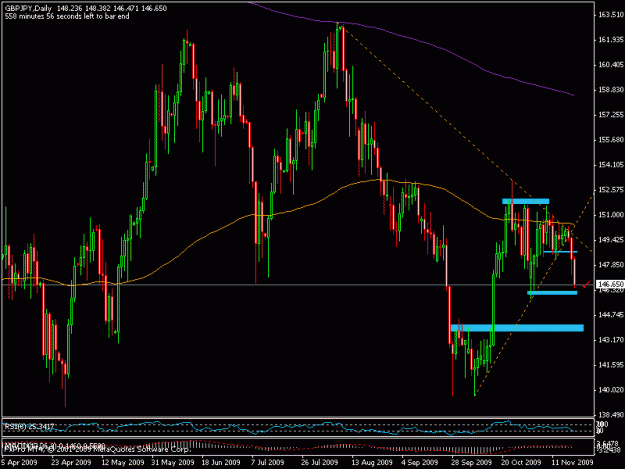Click the 160.405 price axis value
Screen dimensions: 625x469
pos(610,65)
